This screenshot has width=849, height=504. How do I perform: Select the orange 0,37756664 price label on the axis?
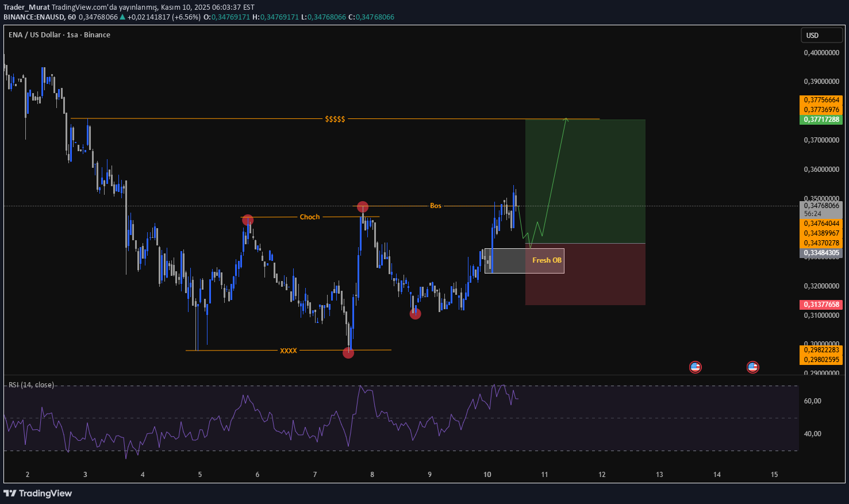point(821,99)
